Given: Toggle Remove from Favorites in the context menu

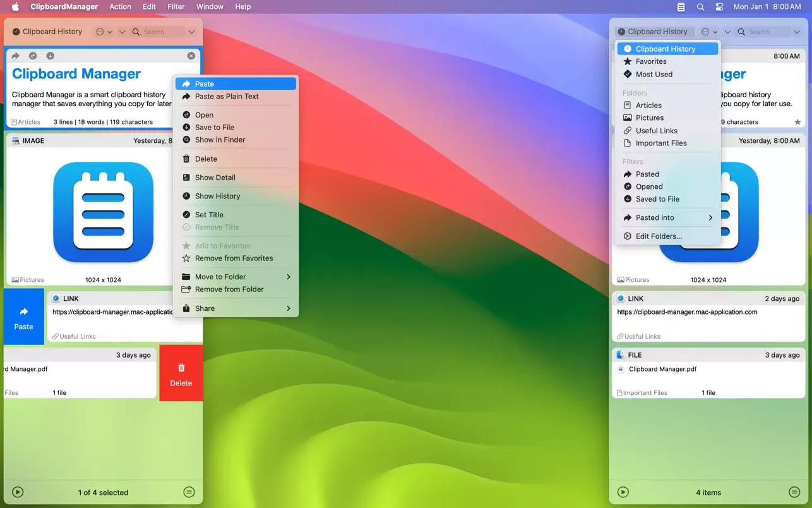Looking at the screenshot, I should pos(234,258).
